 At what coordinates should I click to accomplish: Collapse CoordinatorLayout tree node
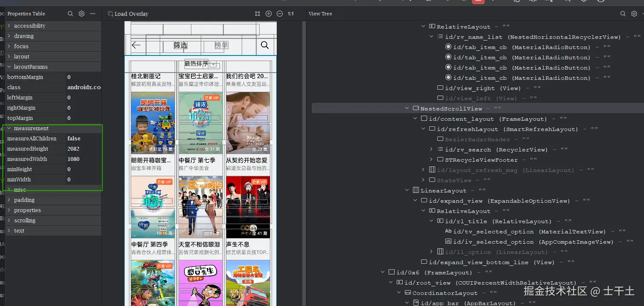(399, 293)
